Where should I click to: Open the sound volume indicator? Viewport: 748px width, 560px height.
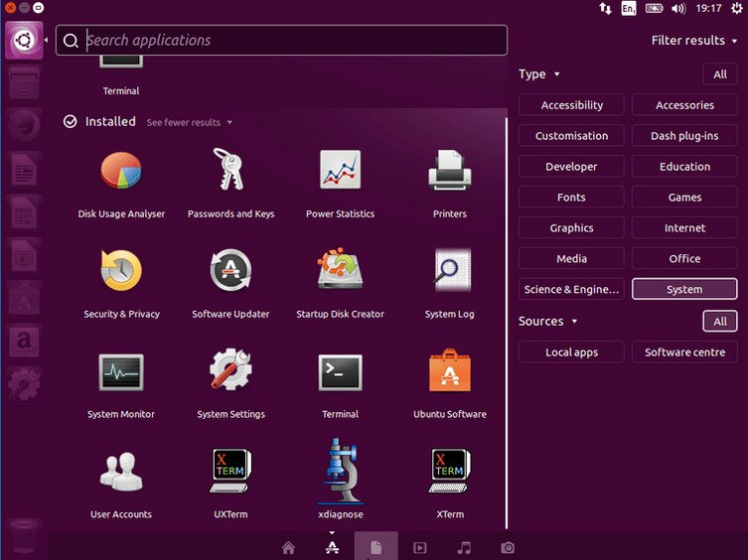click(678, 8)
